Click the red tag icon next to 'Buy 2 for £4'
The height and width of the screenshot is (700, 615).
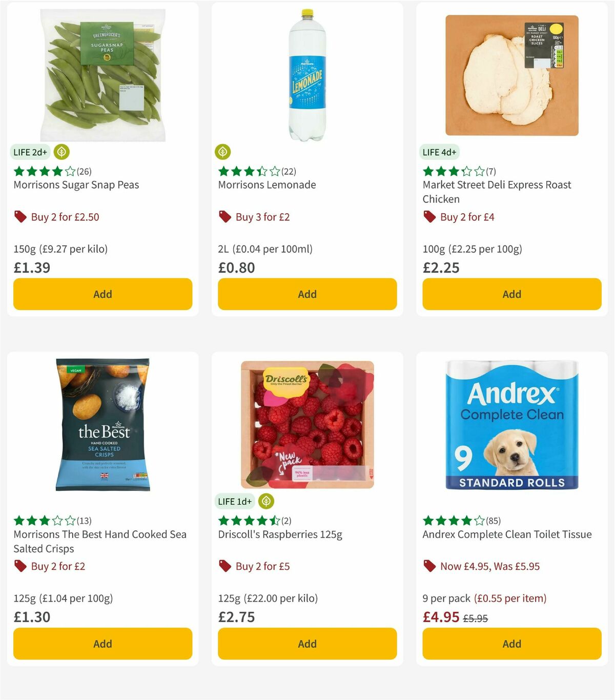pyautogui.click(x=429, y=217)
